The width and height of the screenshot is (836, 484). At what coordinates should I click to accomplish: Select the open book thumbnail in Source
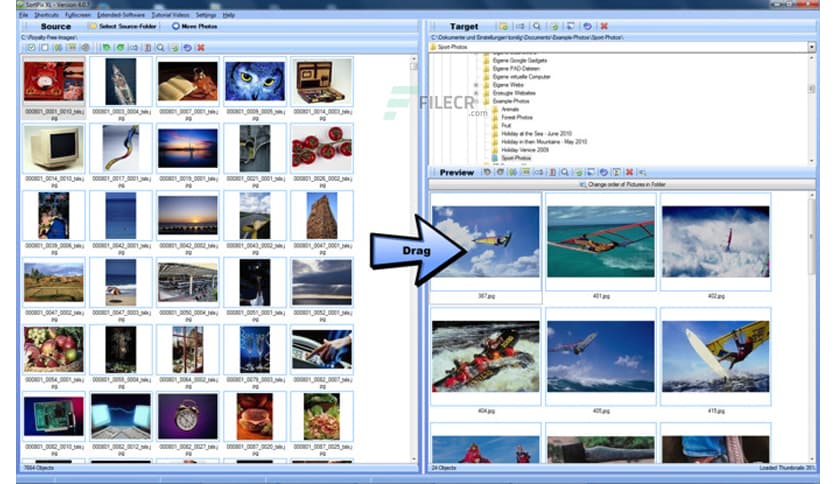tap(188, 82)
